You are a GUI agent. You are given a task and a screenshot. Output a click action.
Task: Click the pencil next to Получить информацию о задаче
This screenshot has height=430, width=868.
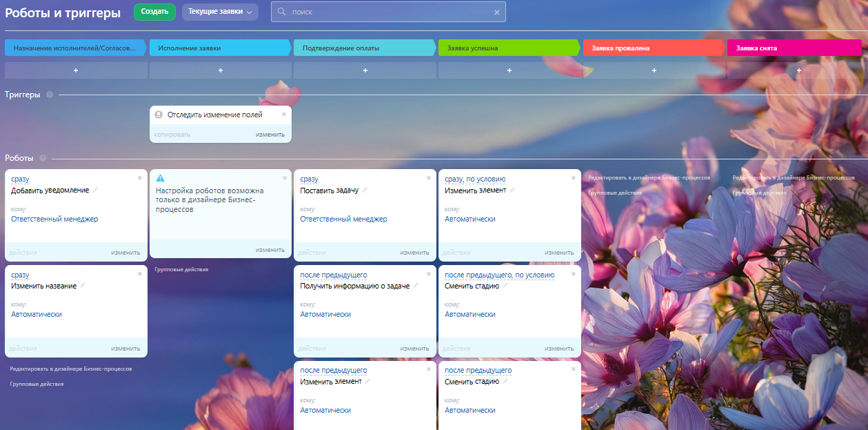[x=416, y=286]
